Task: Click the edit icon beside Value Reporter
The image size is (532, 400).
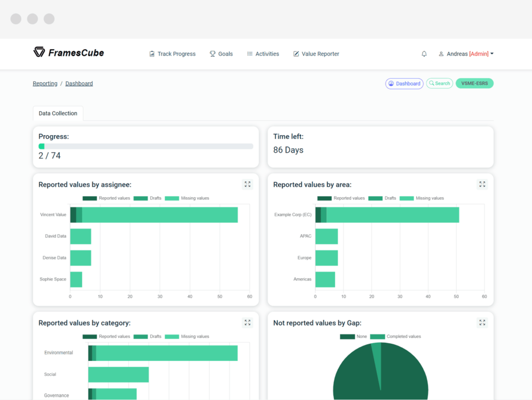Action: (x=296, y=54)
